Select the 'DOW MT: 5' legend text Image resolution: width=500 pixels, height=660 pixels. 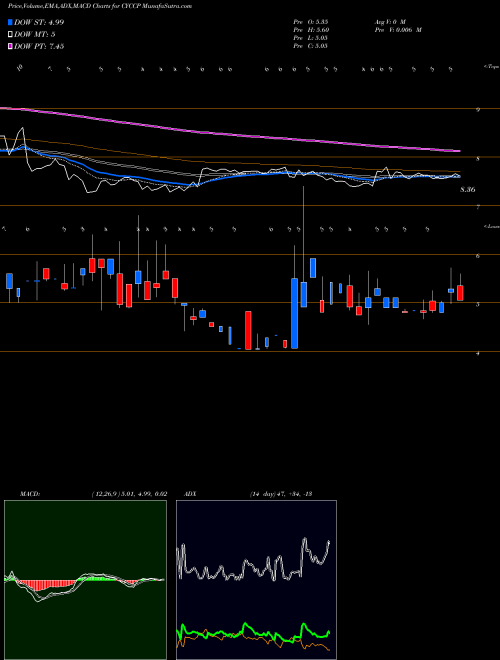click(x=35, y=35)
